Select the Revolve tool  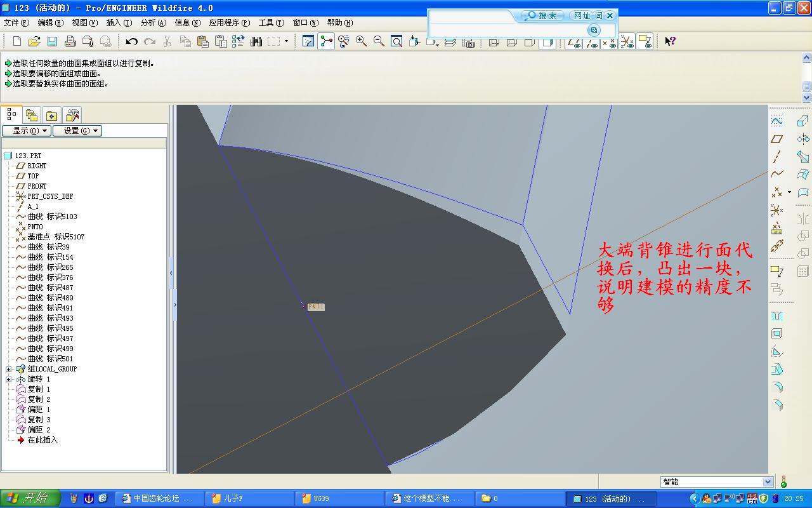(x=803, y=138)
